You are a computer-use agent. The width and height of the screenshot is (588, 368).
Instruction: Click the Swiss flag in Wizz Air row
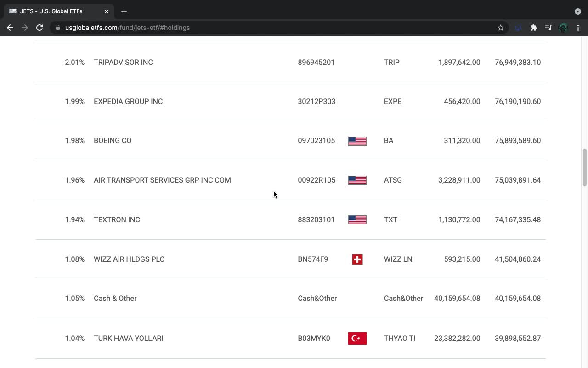(x=357, y=259)
